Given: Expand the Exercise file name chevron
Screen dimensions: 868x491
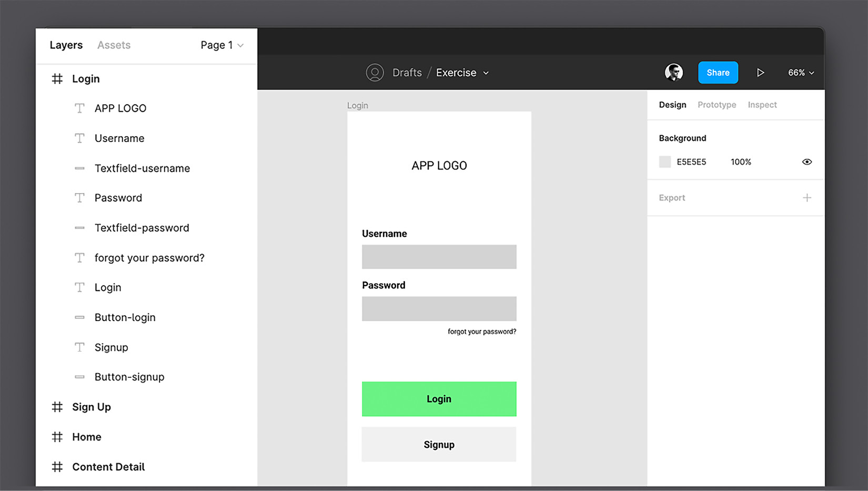Looking at the screenshot, I should click(486, 73).
